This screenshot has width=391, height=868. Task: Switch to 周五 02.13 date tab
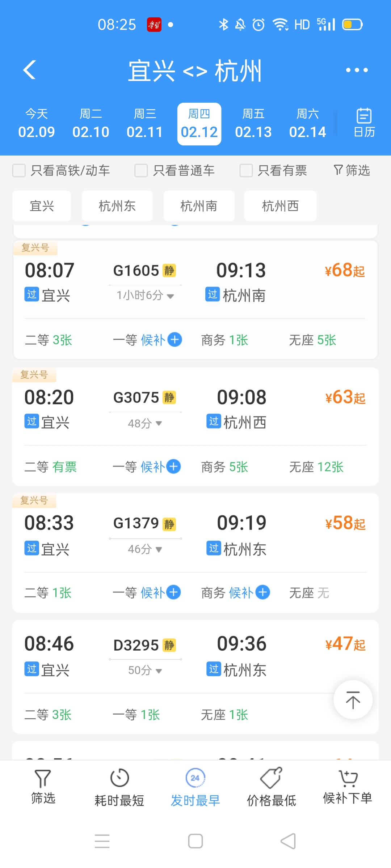[253, 124]
